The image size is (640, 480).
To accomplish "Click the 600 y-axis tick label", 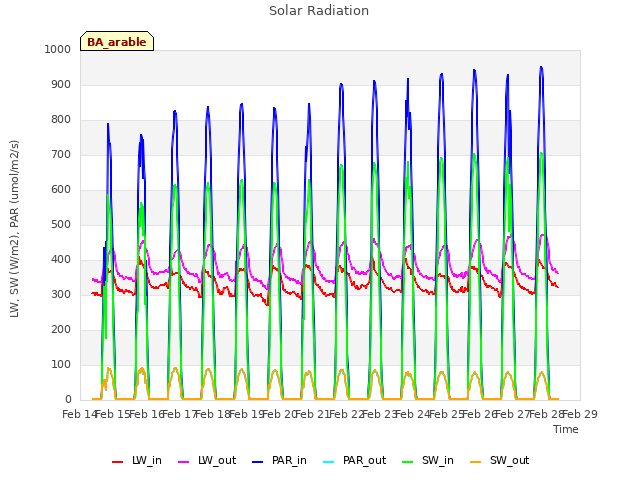I will pos(61,190).
